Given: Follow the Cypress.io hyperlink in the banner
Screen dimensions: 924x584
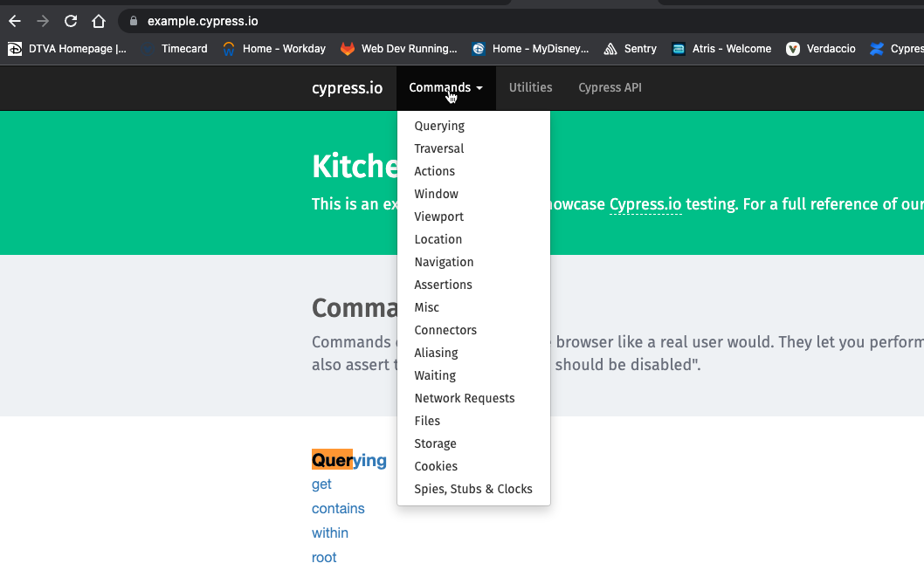Looking at the screenshot, I should pos(645,204).
